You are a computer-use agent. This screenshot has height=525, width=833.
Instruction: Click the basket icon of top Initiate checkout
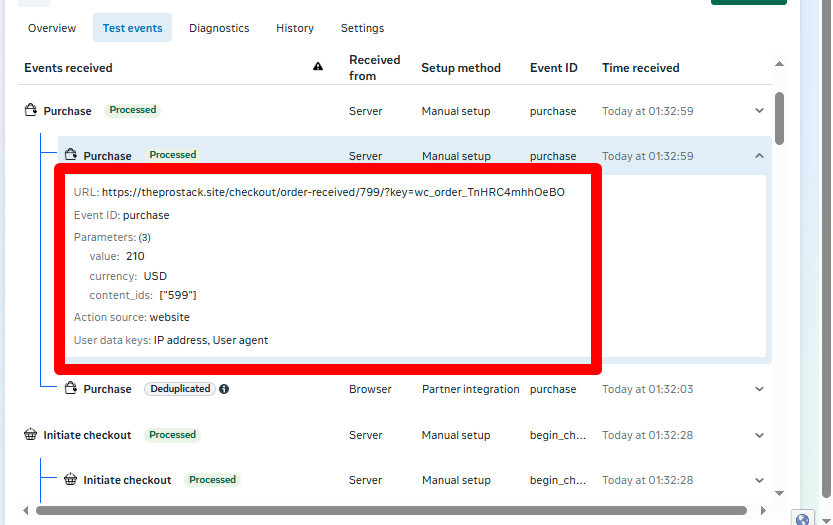[x=31, y=434]
